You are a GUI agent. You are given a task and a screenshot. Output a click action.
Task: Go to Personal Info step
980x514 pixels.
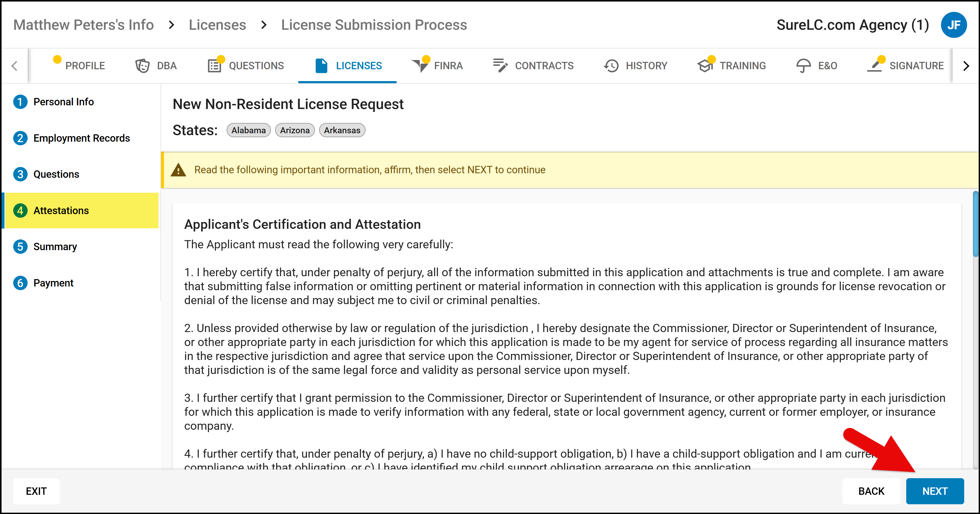pyautogui.click(x=81, y=102)
